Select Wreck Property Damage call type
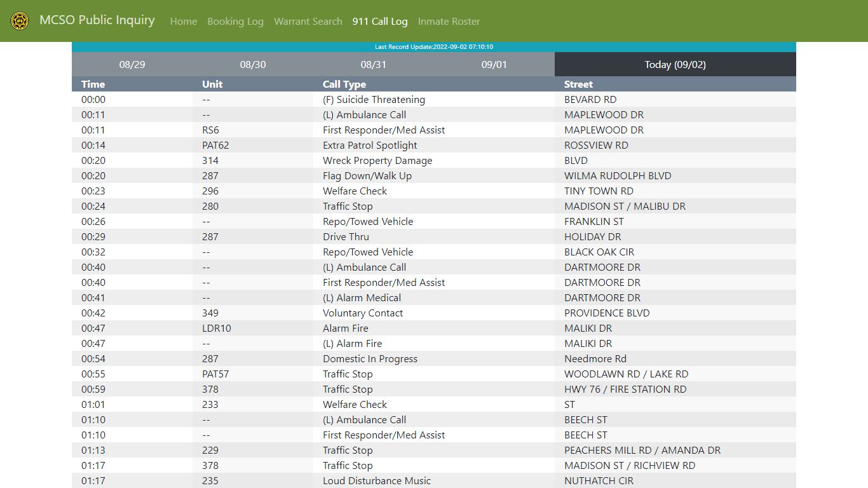Image resolution: width=868 pixels, height=488 pixels. coord(434,160)
